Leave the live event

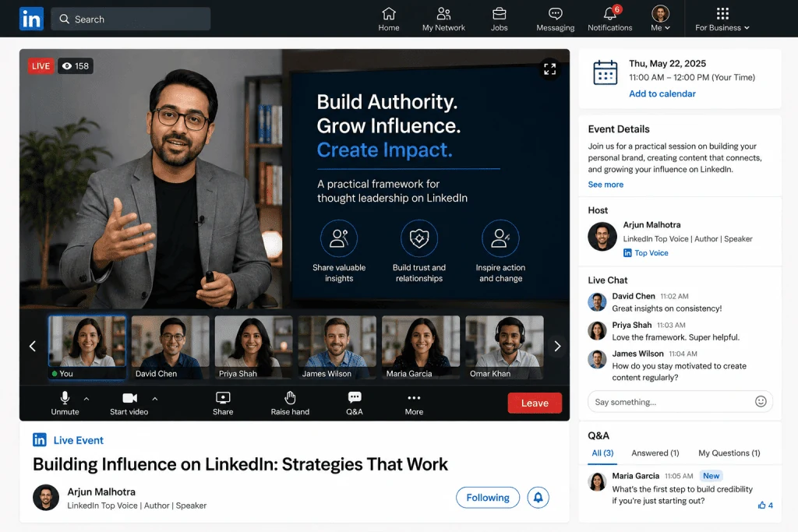click(535, 403)
